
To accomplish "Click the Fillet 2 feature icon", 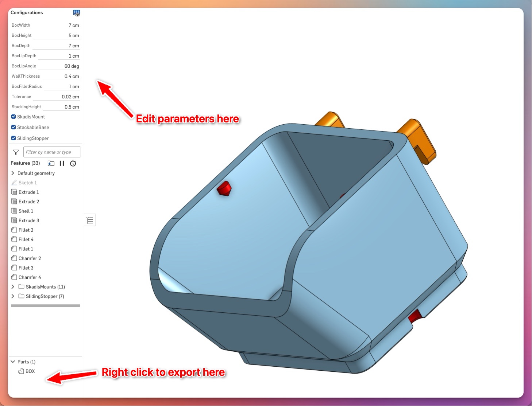I will click(x=14, y=230).
